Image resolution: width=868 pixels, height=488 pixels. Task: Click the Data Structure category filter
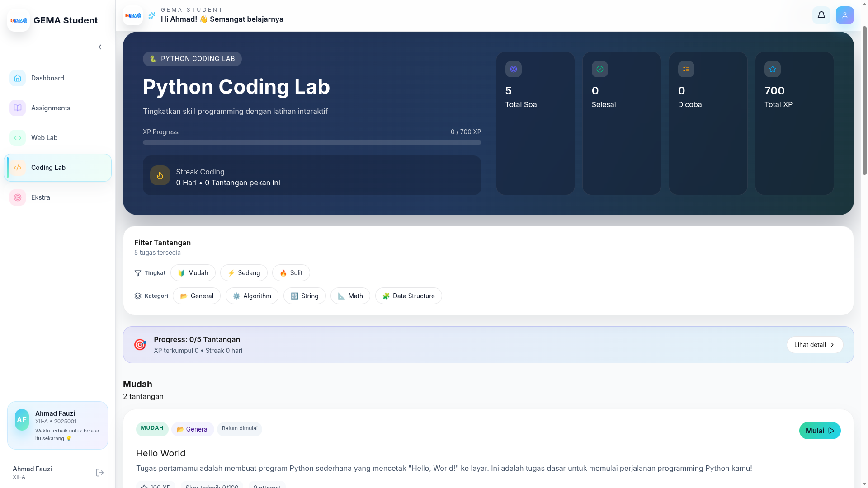pos(408,296)
